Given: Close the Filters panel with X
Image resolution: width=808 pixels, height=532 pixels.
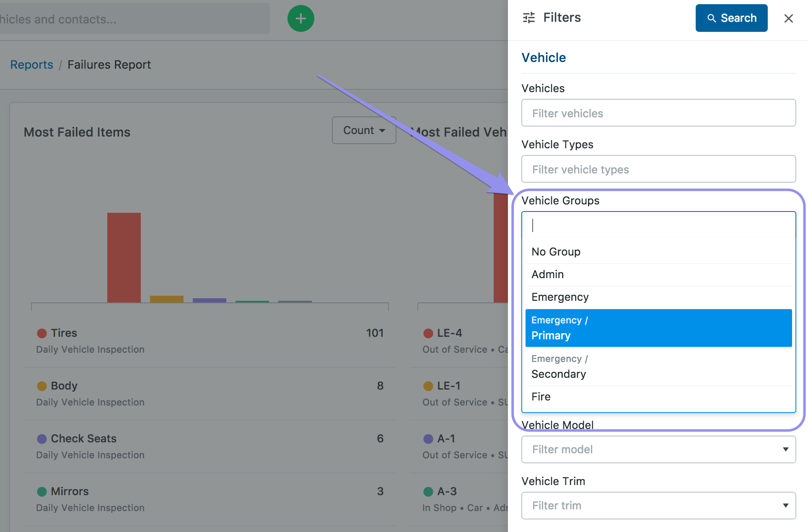Looking at the screenshot, I should (788, 18).
